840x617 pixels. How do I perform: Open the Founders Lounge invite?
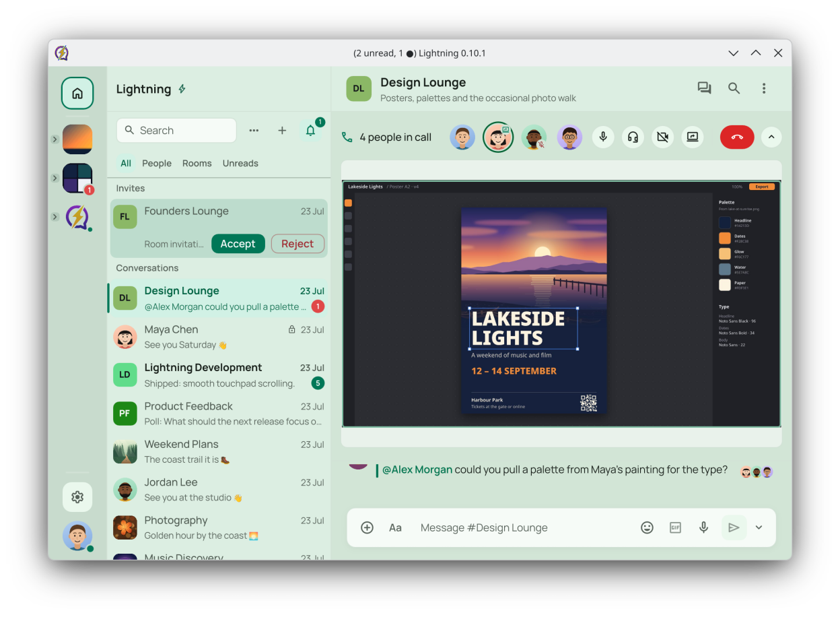(x=219, y=228)
